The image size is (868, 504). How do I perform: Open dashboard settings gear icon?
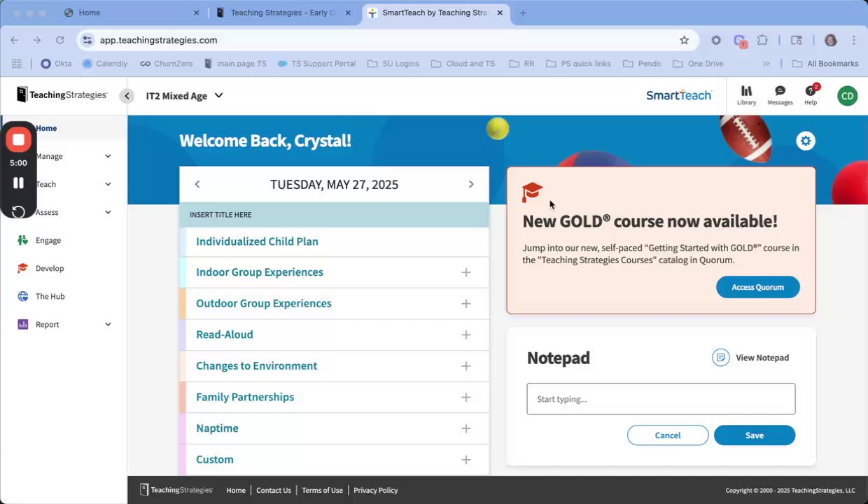[806, 141]
